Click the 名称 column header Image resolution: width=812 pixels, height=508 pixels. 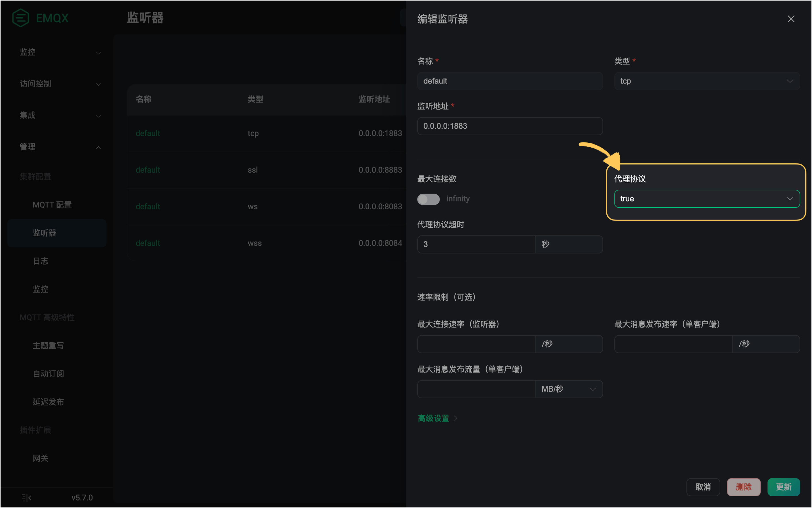(144, 99)
